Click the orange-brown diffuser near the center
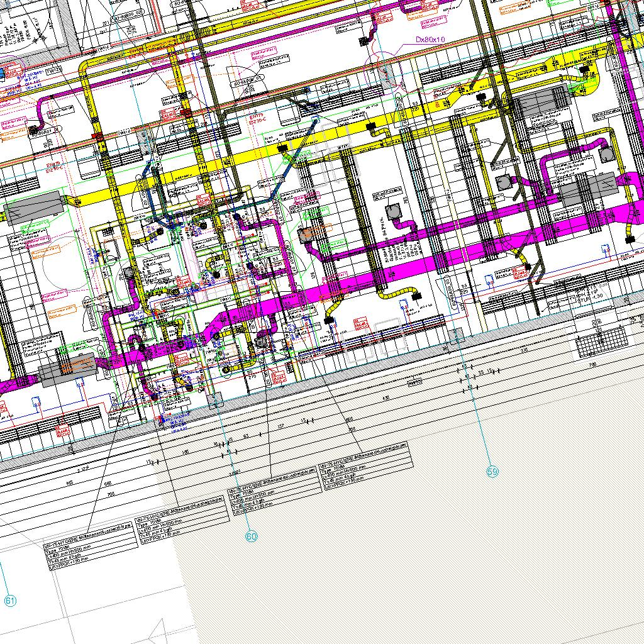Screen dimensions: 644x644 306,235
